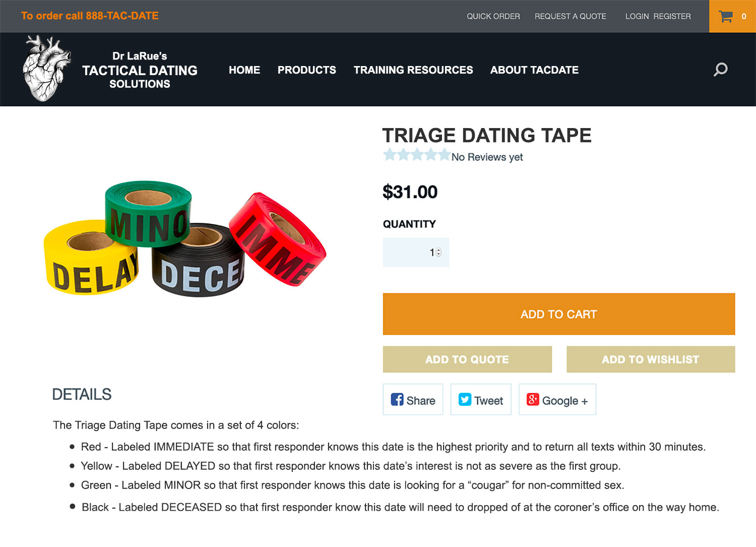Open ABOUT TACDATE page
Viewport: 756px width, 547px height.
[534, 70]
